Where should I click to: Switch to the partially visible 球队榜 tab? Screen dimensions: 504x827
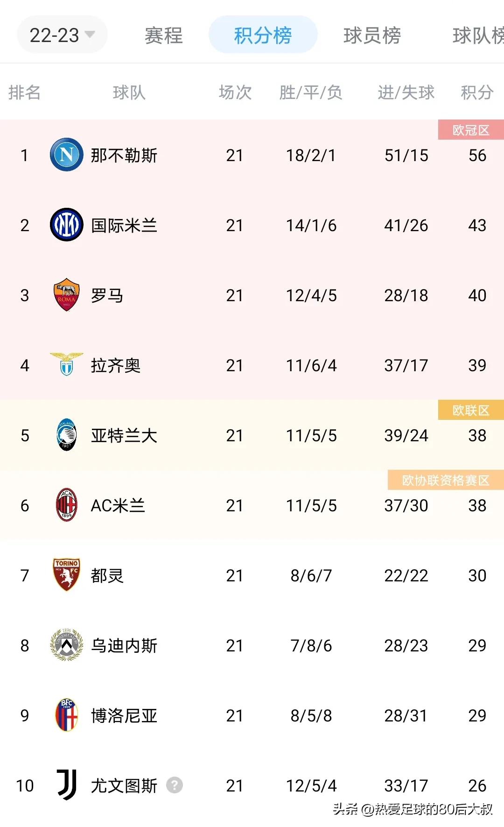pyautogui.click(x=478, y=35)
